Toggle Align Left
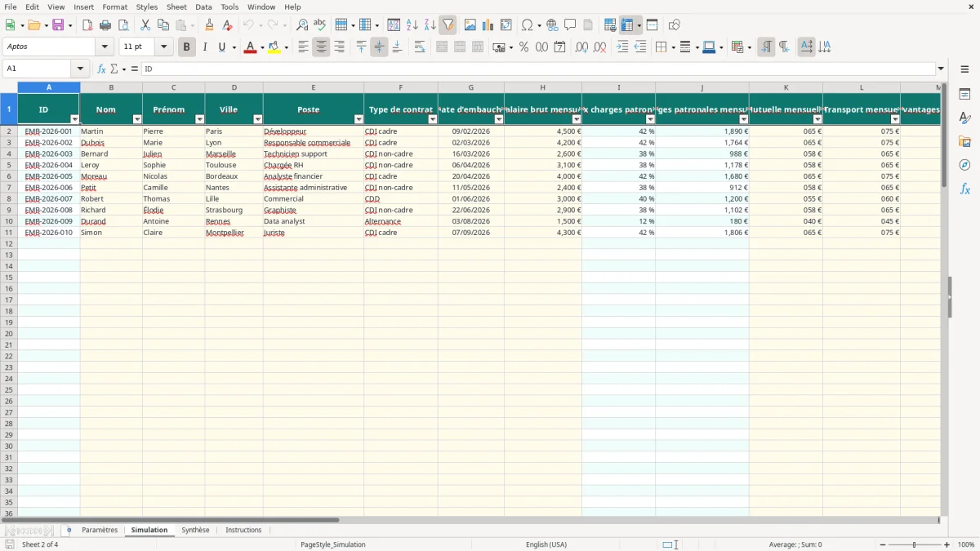This screenshot has height=551, width=980. coord(303,47)
